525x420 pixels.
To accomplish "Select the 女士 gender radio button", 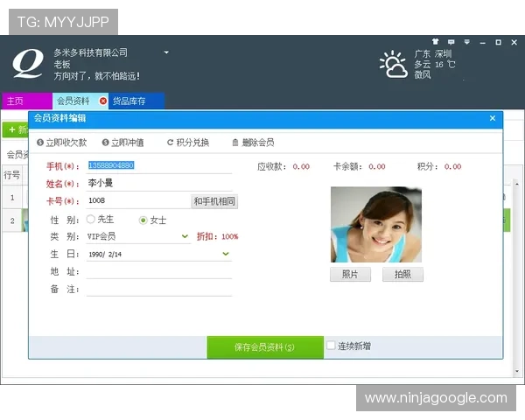I will click(x=144, y=220).
